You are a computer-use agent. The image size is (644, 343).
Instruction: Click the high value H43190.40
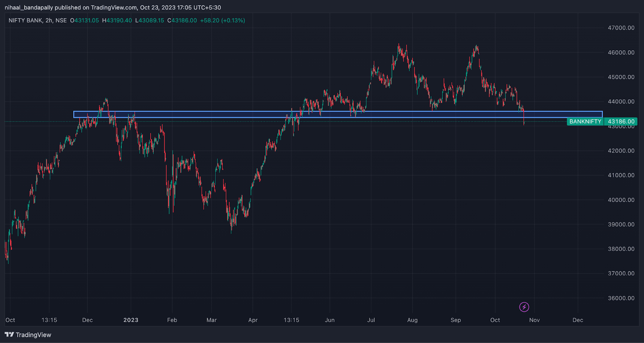(x=117, y=21)
